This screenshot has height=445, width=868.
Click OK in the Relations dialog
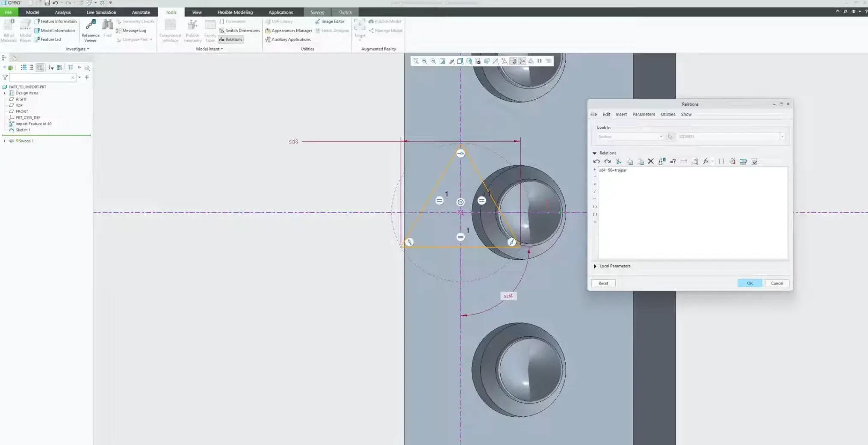click(x=750, y=283)
